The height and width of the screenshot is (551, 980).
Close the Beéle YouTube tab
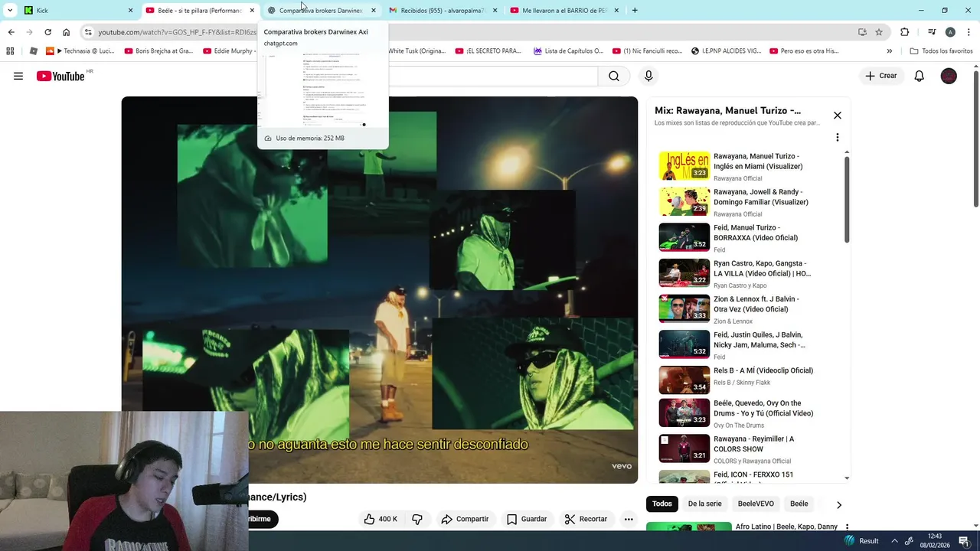[252, 10]
